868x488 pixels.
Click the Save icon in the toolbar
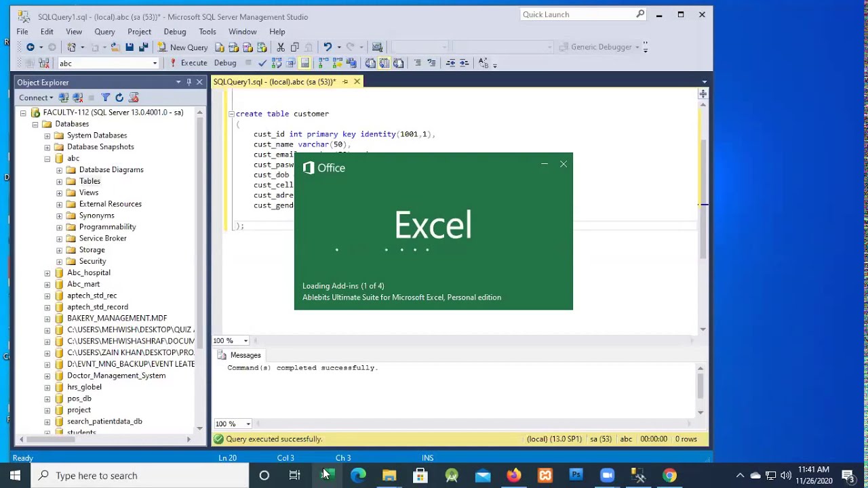coord(130,47)
